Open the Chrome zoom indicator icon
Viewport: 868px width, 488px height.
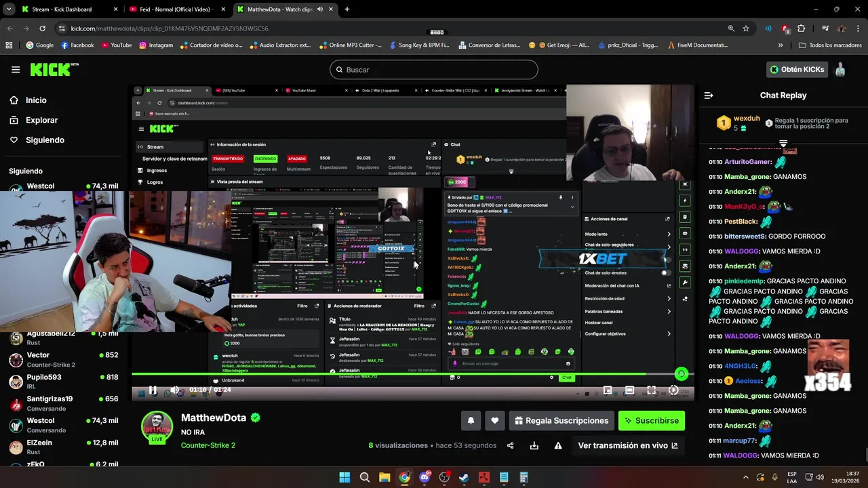pos(730,28)
